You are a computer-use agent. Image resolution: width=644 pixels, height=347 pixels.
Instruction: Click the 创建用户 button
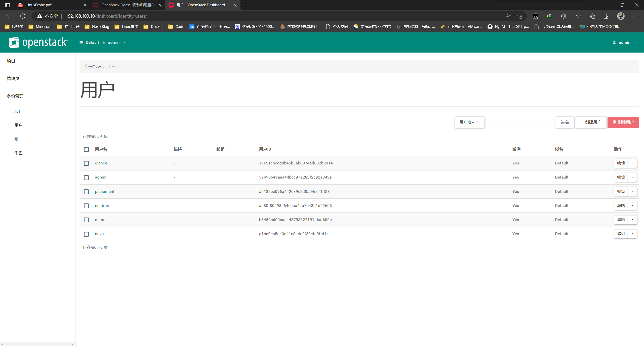pos(590,122)
